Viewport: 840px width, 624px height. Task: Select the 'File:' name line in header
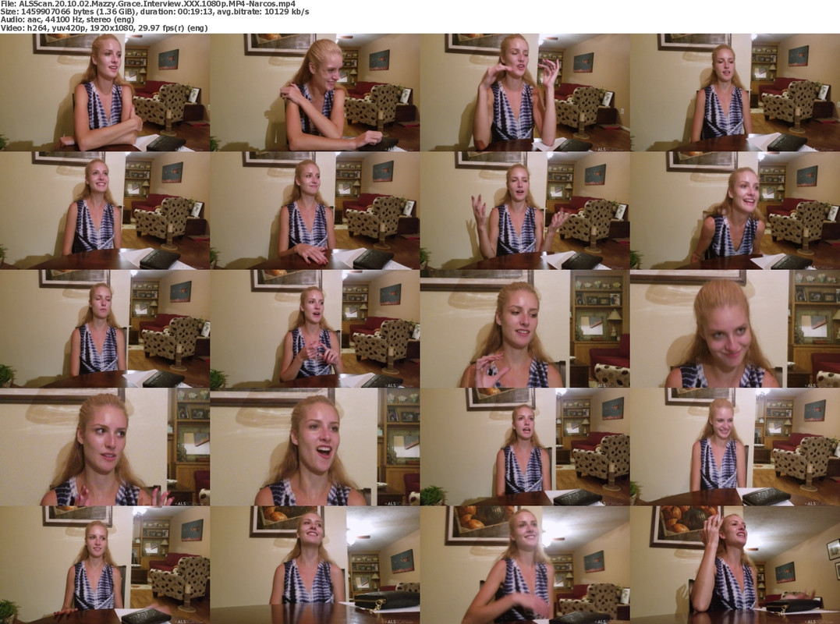(148, 4)
